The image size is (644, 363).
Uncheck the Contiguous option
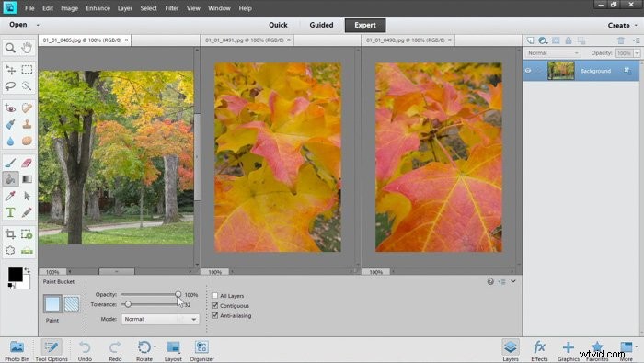(214, 306)
